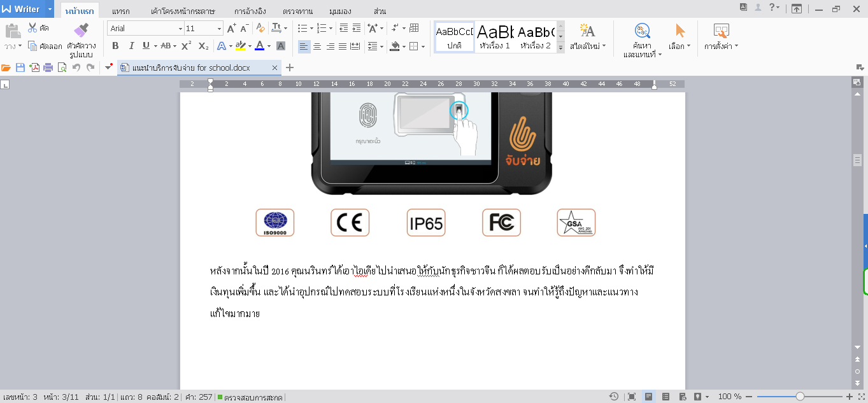Open Print Preview from the quick toolbar
This screenshot has width=868, height=403.
(x=62, y=67)
